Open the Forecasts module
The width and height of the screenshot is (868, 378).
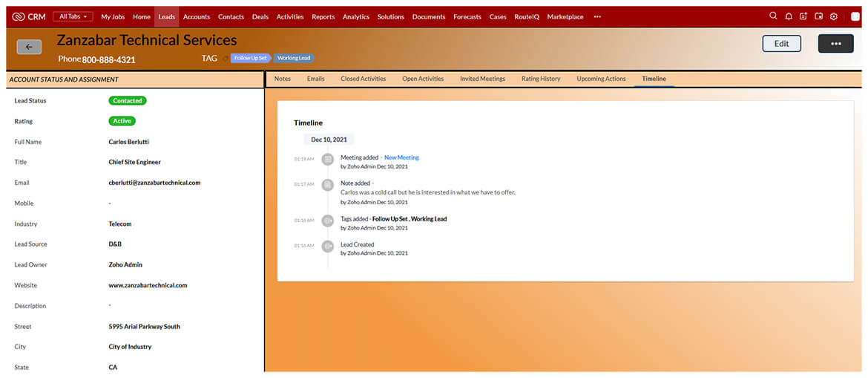tap(467, 16)
